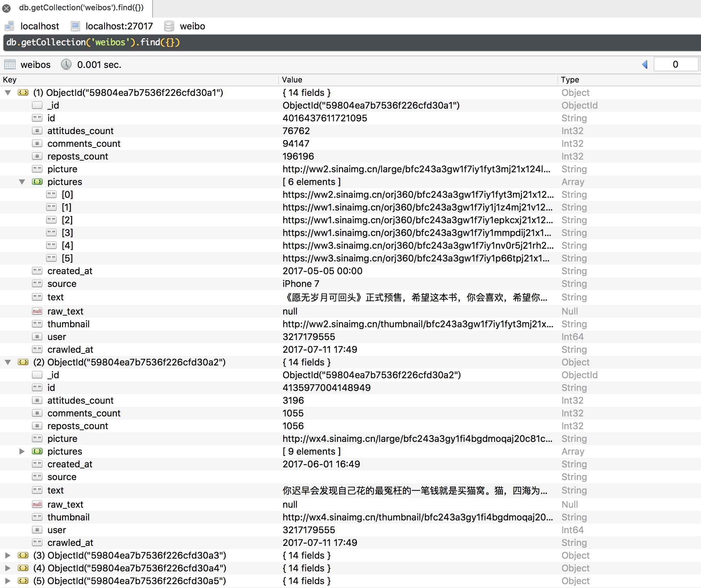Collapse document (1) ObjectId 59804ea7b7536f226cfd30a1
The height and width of the screenshot is (588, 701).
(x=8, y=93)
